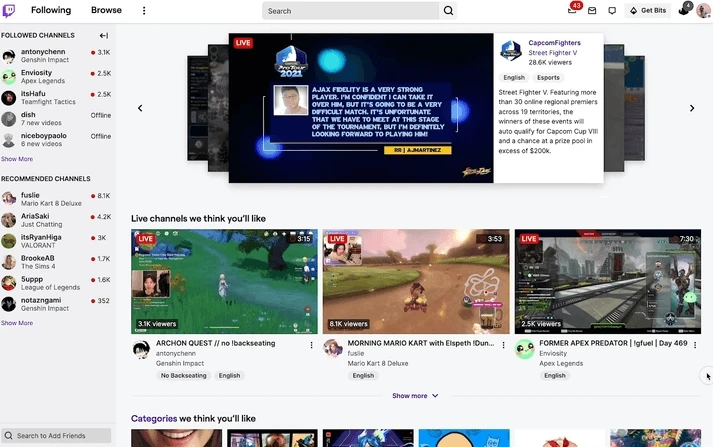This screenshot has width=713, height=447.
Task: Open Enviosity avatar beside APEX PREDATOR title
Action: tap(524, 349)
